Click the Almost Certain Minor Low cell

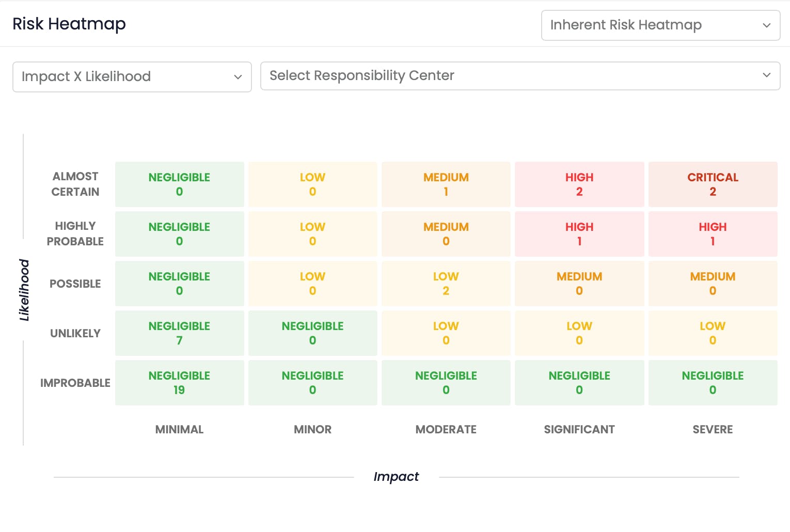click(x=312, y=184)
